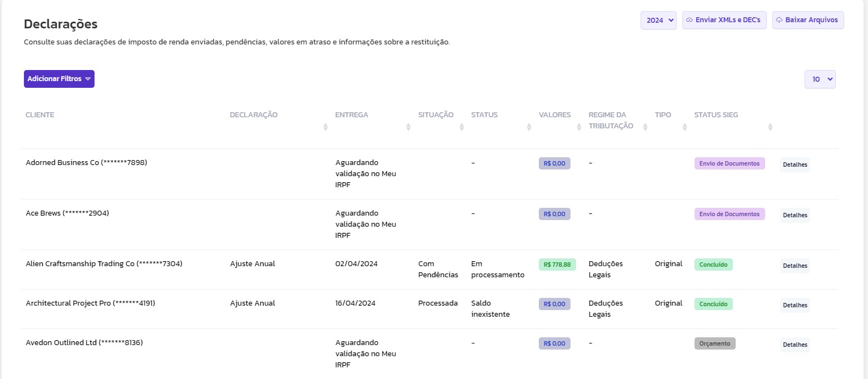Sort by Valores column arrows
The image size is (868, 379).
click(579, 127)
